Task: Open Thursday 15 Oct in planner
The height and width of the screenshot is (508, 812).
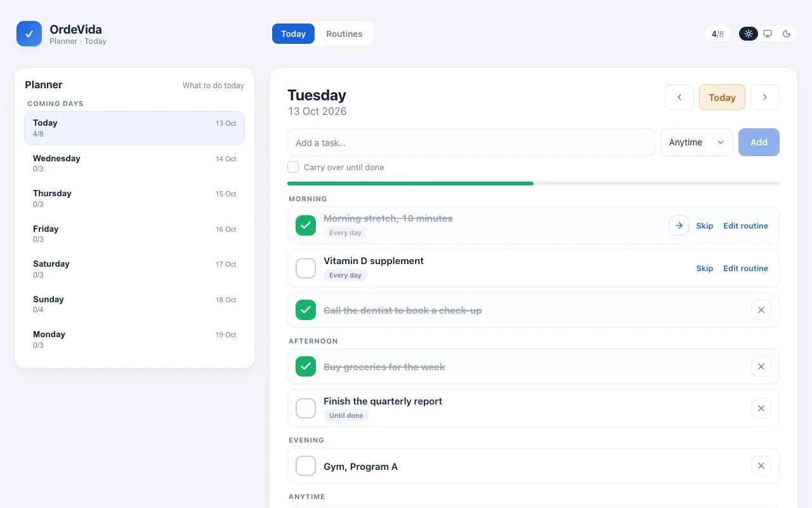Action: (x=134, y=198)
